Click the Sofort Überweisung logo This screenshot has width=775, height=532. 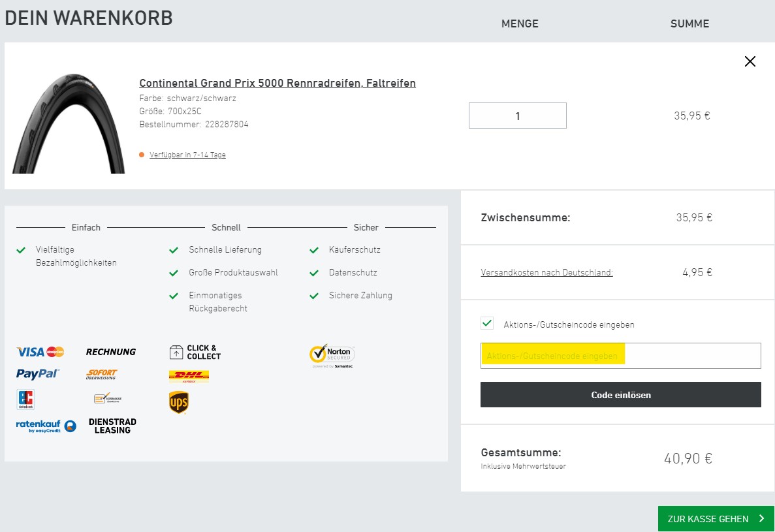point(101,374)
